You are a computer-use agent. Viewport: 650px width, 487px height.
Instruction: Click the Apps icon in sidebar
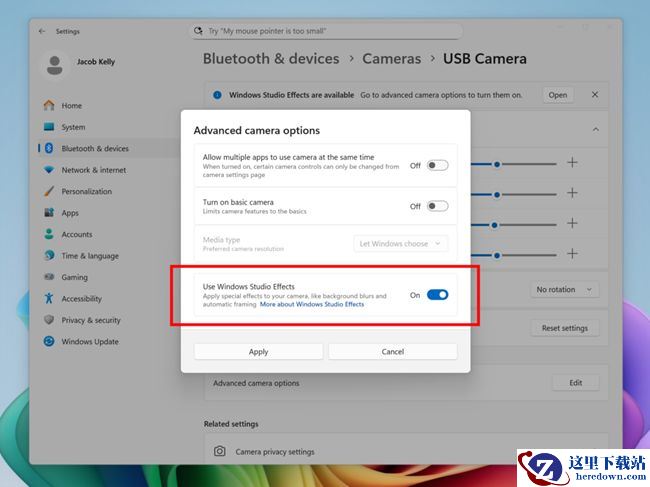(49, 213)
